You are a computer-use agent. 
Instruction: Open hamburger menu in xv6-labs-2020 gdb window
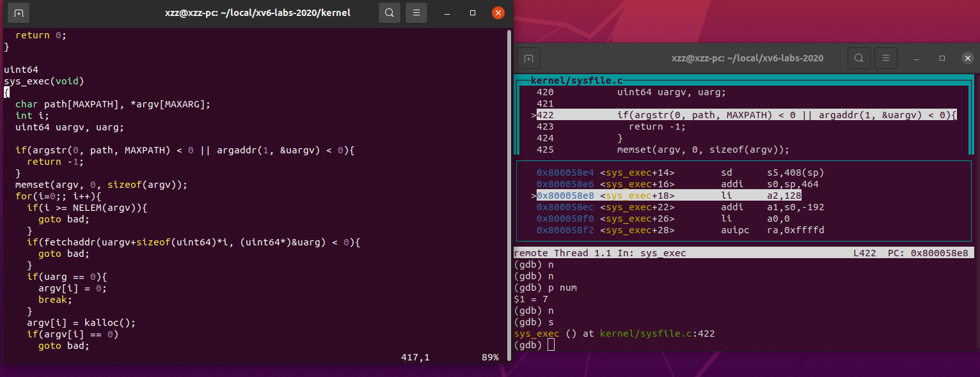click(886, 58)
